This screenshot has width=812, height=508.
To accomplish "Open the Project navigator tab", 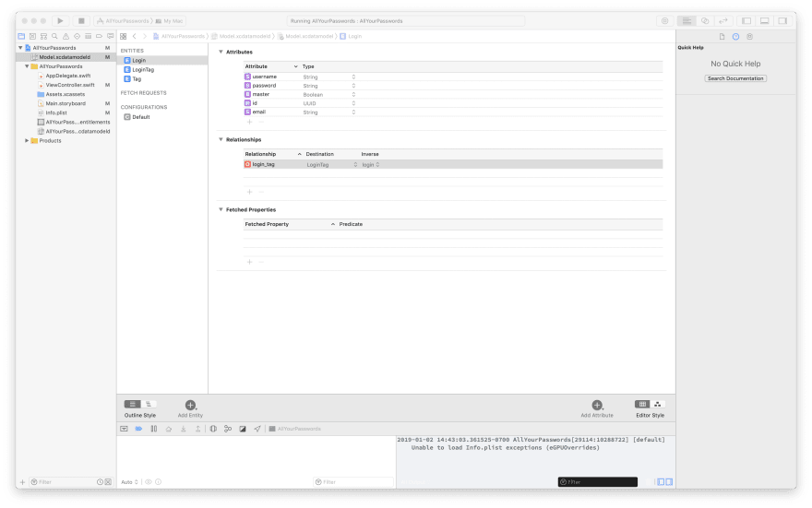I will click(x=21, y=36).
